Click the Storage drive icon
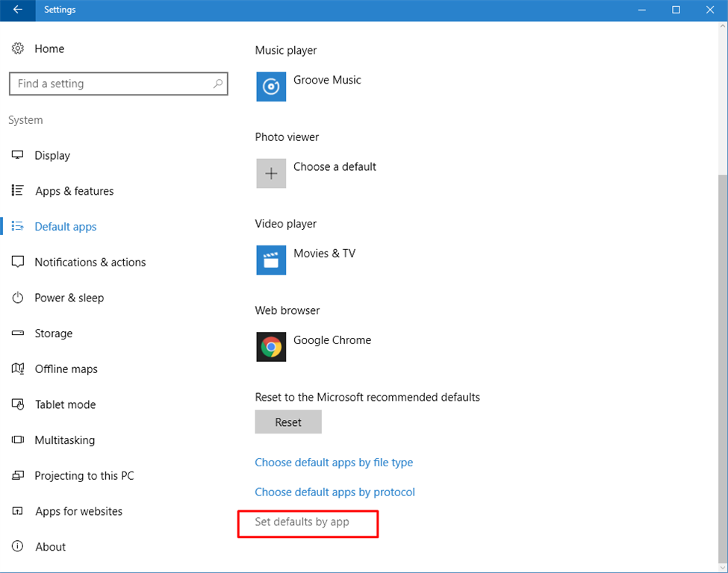The width and height of the screenshot is (728, 573). coord(18,333)
